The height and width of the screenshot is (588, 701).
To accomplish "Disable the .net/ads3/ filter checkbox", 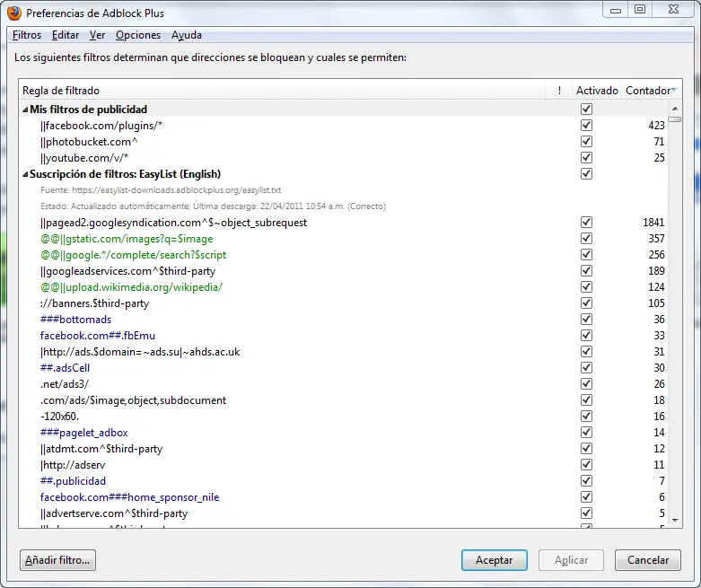I will click(586, 383).
